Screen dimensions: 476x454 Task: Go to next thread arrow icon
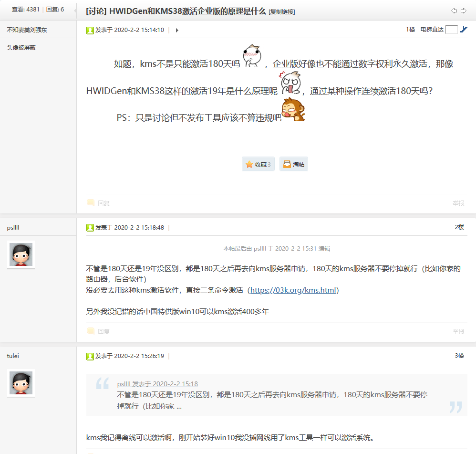pos(463,11)
